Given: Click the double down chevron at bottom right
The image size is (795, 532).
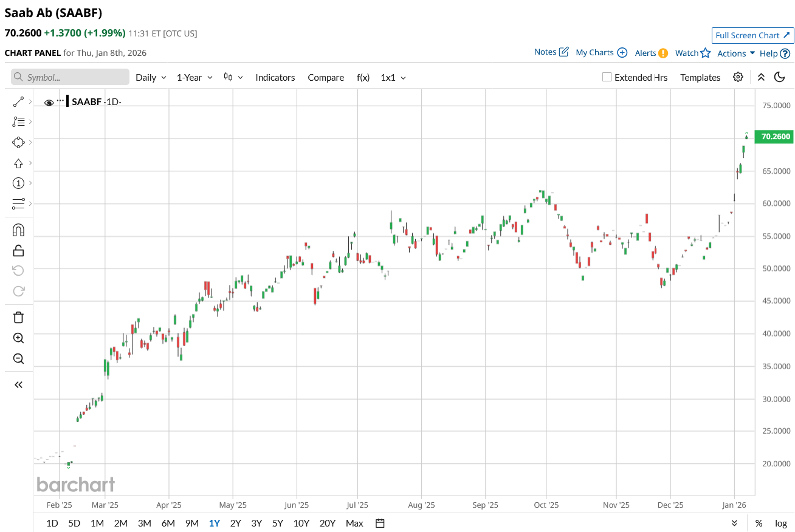Looking at the screenshot, I should (x=734, y=523).
